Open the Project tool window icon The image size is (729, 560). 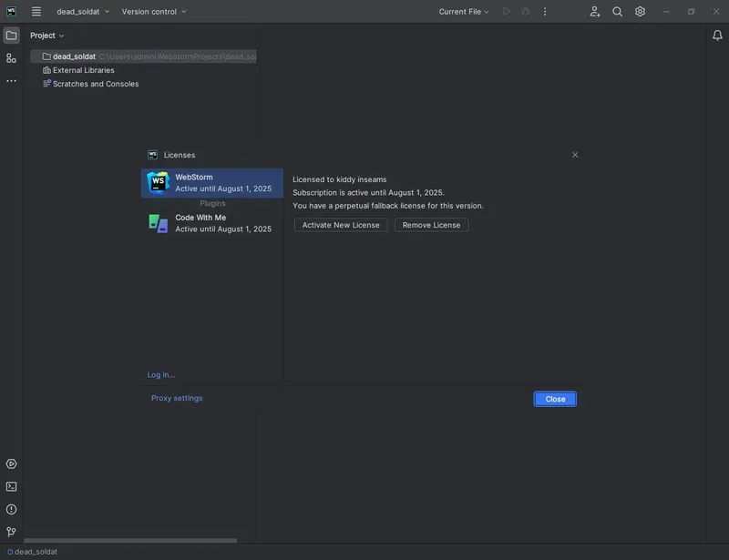point(12,36)
